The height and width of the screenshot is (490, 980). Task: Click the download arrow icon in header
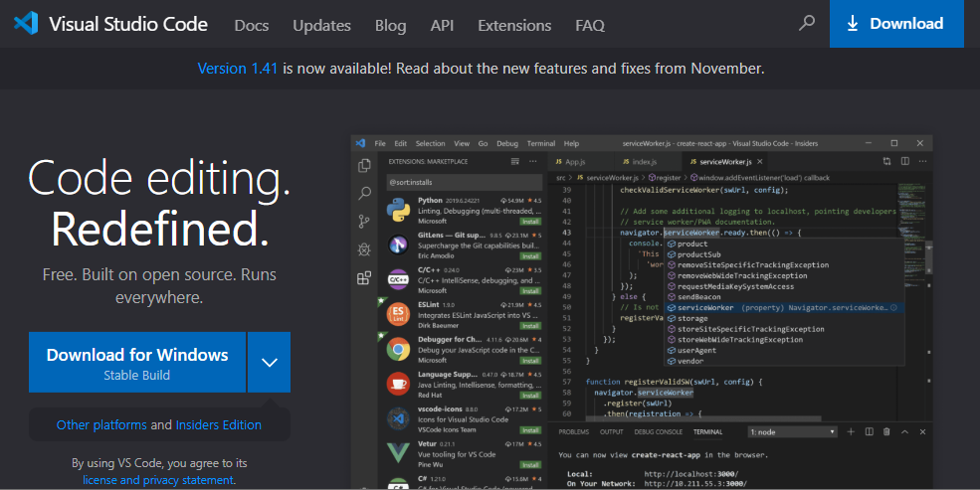pyautogui.click(x=853, y=24)
